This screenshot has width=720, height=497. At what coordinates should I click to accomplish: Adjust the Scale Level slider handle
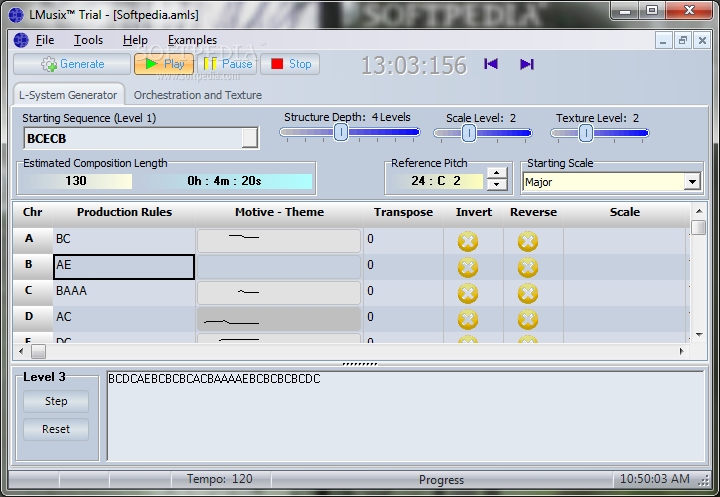(468, 133)
